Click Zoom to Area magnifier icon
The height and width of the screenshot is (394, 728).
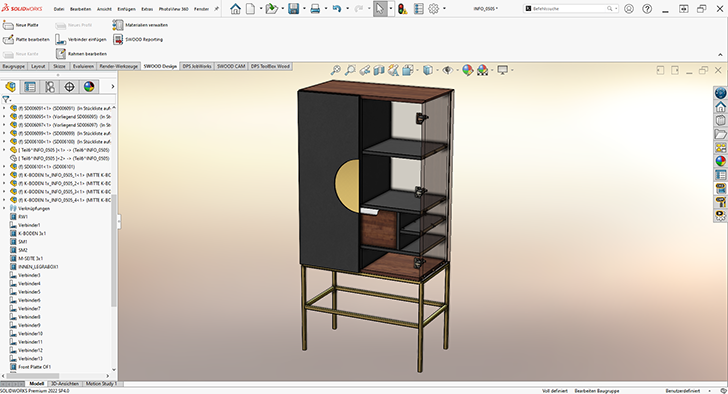coord(350,70)
